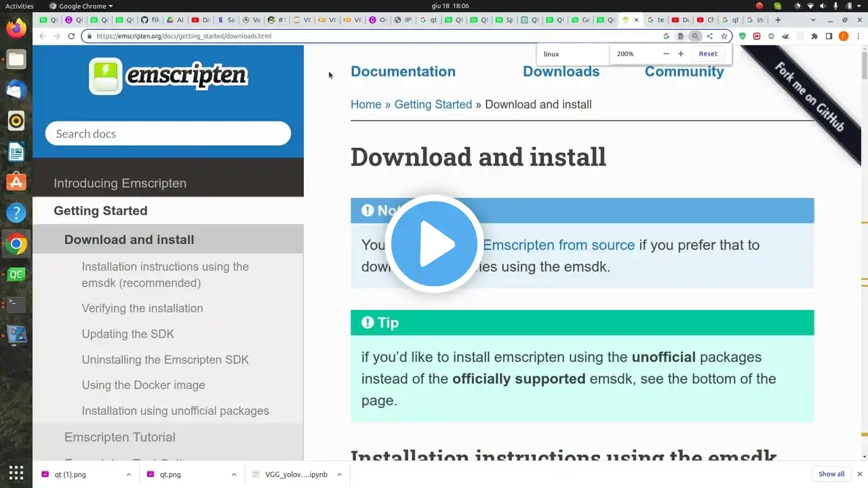The width and height of the screenshot is (868, 488).
Task: Open the Getting Started breadcrumb link
Action: click(x=433, y=104)
